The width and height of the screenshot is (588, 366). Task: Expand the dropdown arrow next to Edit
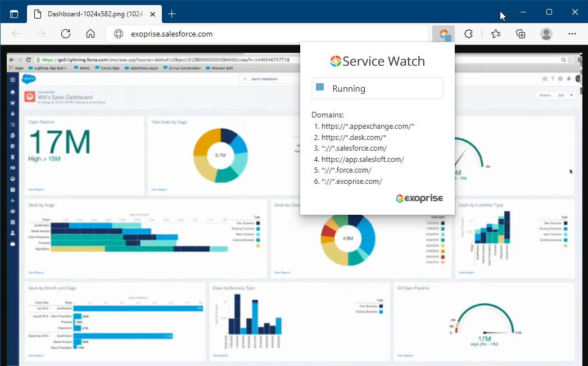[572, 95]
